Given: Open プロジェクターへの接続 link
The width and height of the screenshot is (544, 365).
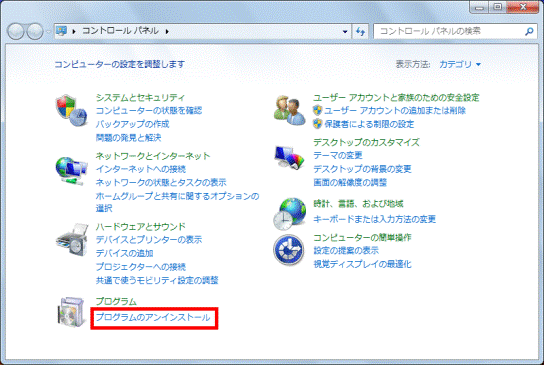Looking at the screenshot, I should click(x=141, y=266).
